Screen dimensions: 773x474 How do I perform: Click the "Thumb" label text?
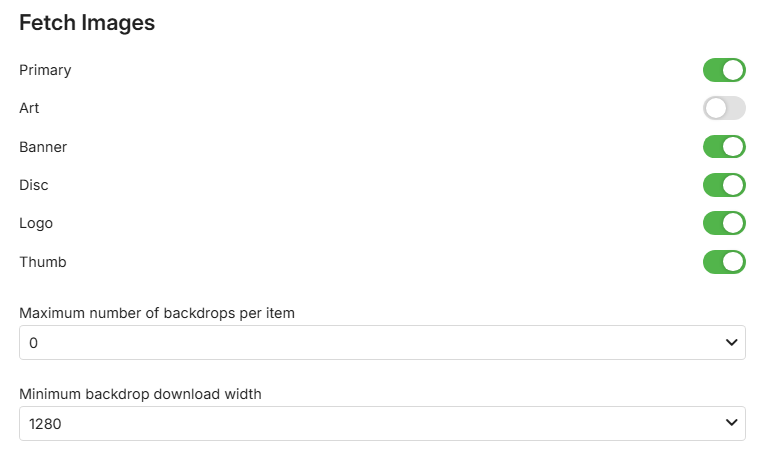coord(43,262)
